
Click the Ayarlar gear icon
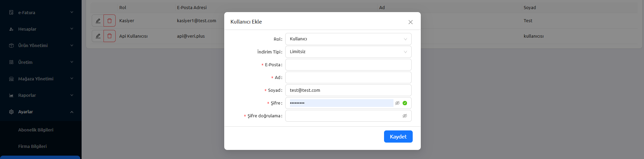pos(11,112)
